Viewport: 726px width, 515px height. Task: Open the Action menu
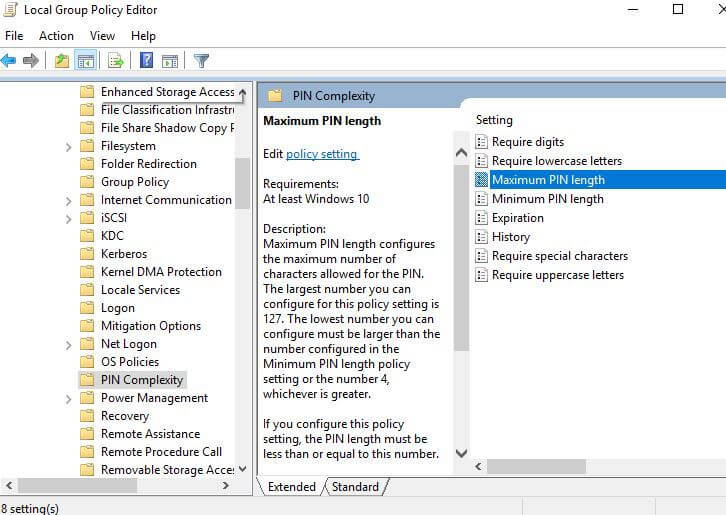point(56,36)
